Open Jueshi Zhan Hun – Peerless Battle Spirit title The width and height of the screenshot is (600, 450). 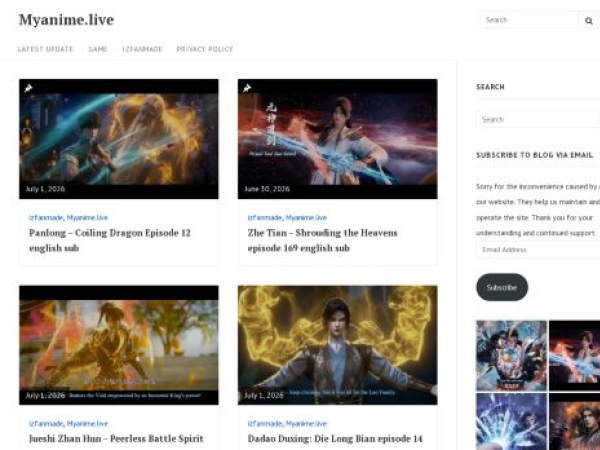116,439
